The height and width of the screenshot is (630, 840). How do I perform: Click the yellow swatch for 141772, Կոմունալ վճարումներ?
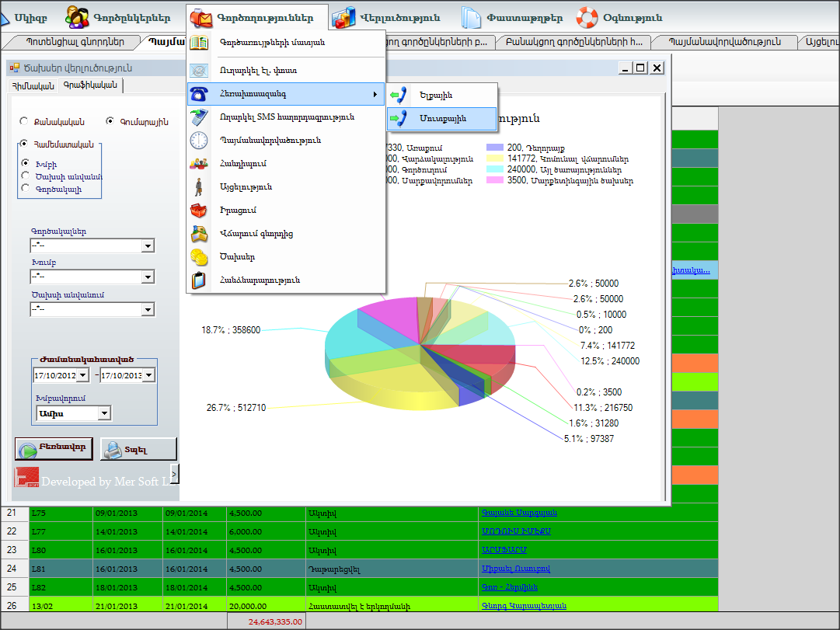[495, 158]
